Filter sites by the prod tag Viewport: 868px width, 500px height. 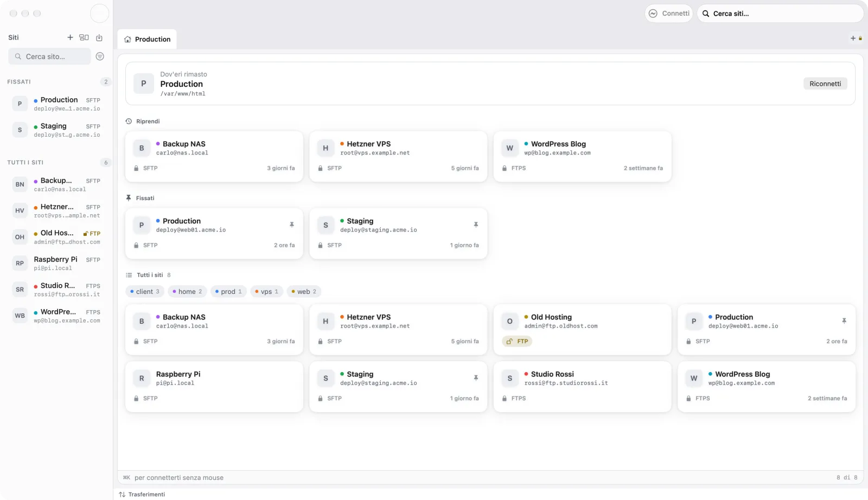[x=228, y=292]
